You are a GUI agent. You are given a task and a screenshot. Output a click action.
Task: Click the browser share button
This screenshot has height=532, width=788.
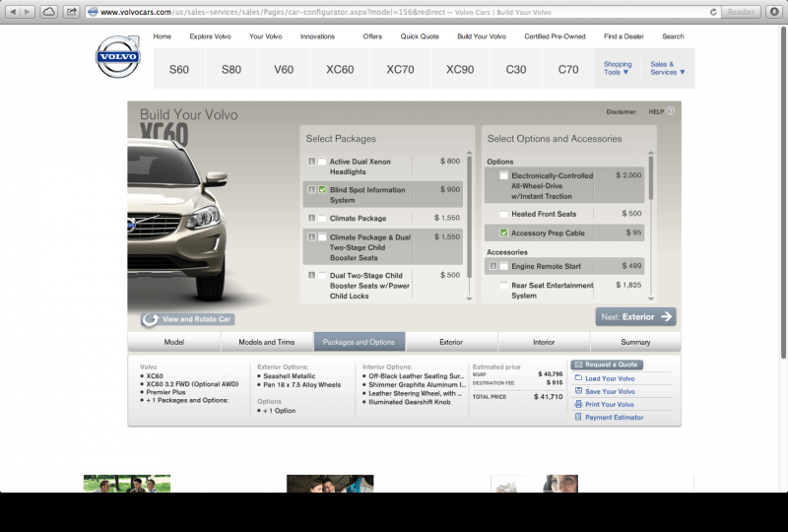point(72,12)
